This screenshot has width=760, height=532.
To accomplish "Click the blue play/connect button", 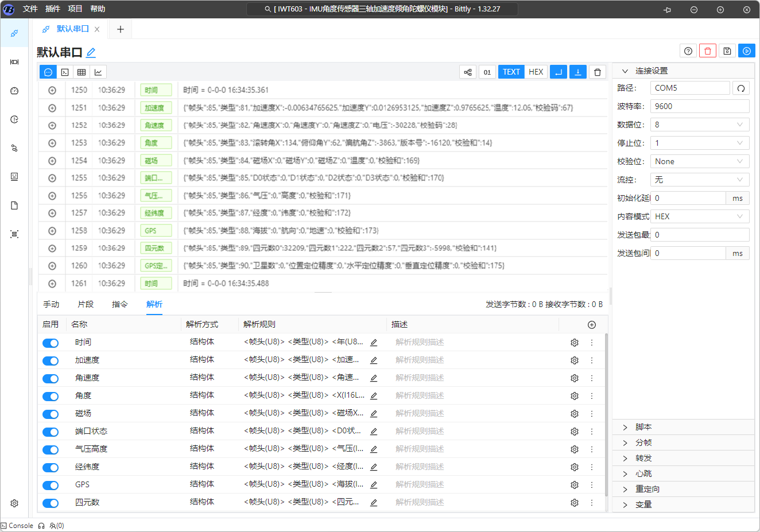I will 746,51.
